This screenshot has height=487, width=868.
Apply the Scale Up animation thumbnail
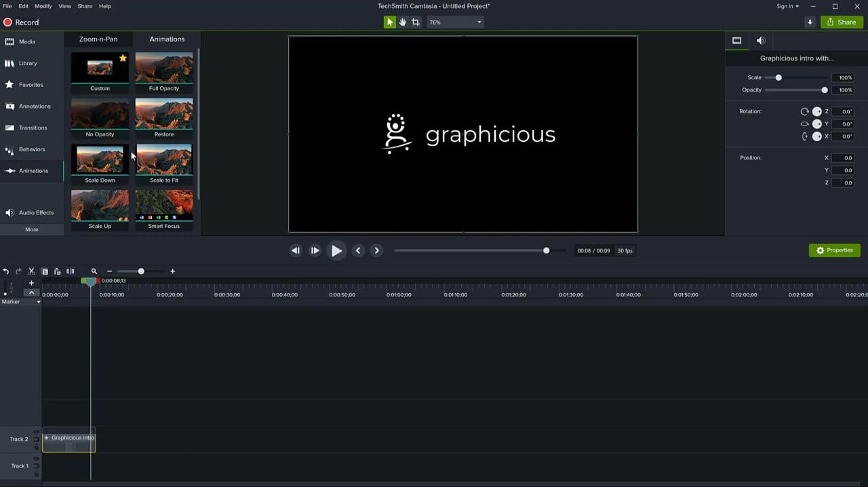(x=100, y=206)
